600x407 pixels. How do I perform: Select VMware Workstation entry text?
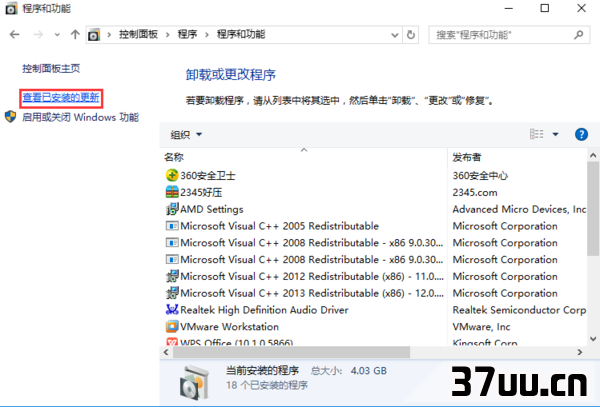point(229,327)
